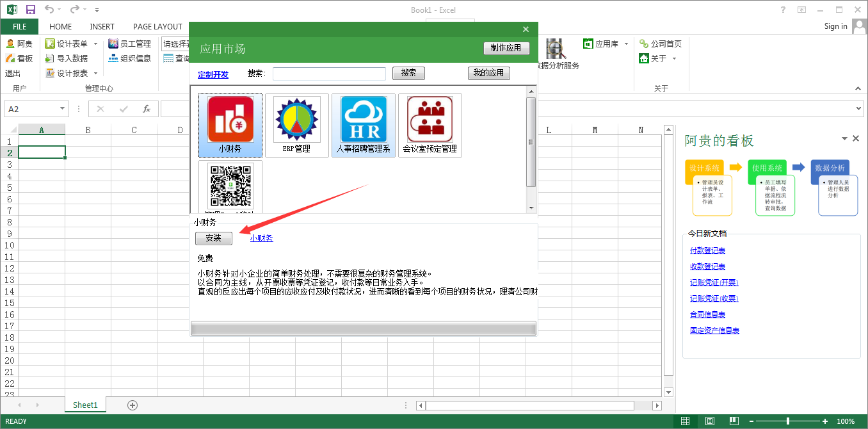
Task: Zoom out with the minus button
Action: [x=752, y=421]
